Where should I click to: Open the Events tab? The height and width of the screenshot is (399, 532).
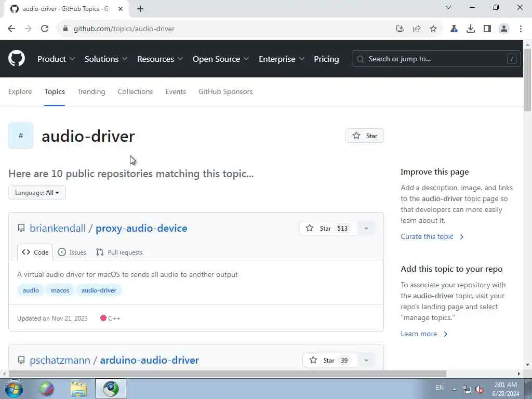click(x=176, y=91)
